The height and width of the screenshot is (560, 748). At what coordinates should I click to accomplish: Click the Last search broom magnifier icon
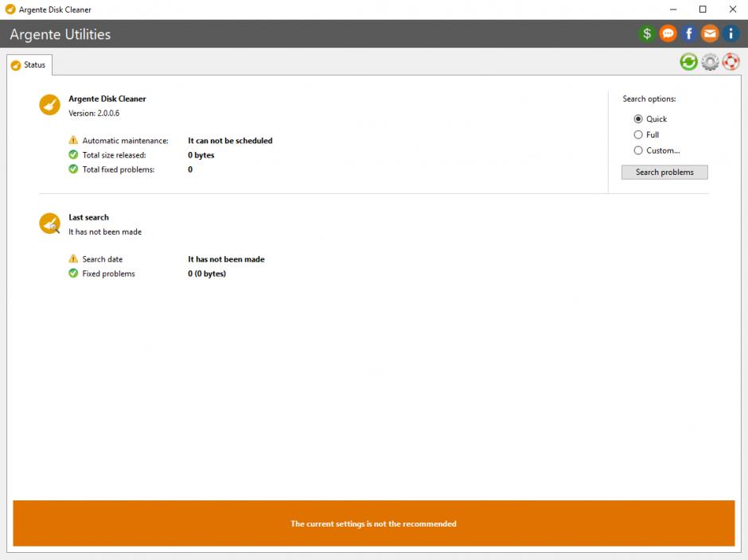click(x=49, y=224)
